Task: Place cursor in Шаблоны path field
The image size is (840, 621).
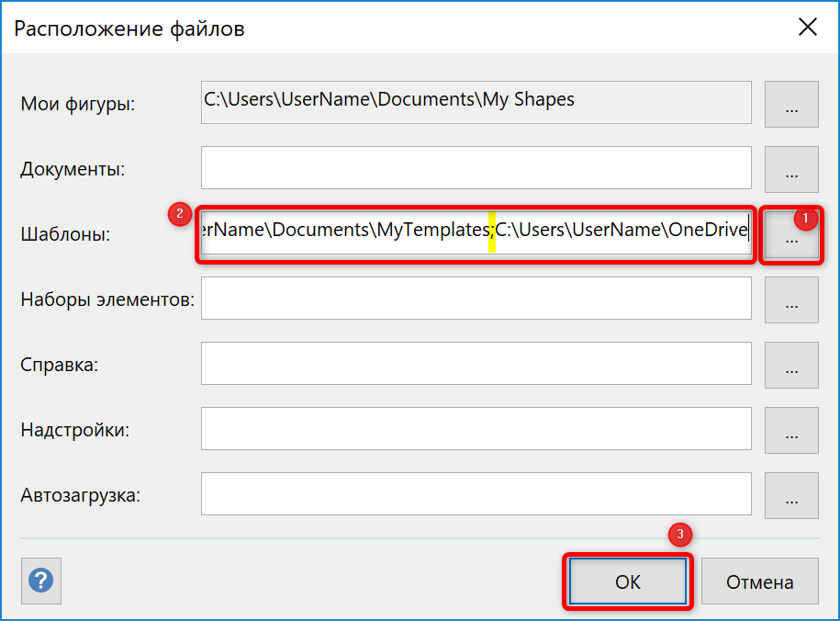Action: pyautogui.click(x=476, y=232)
